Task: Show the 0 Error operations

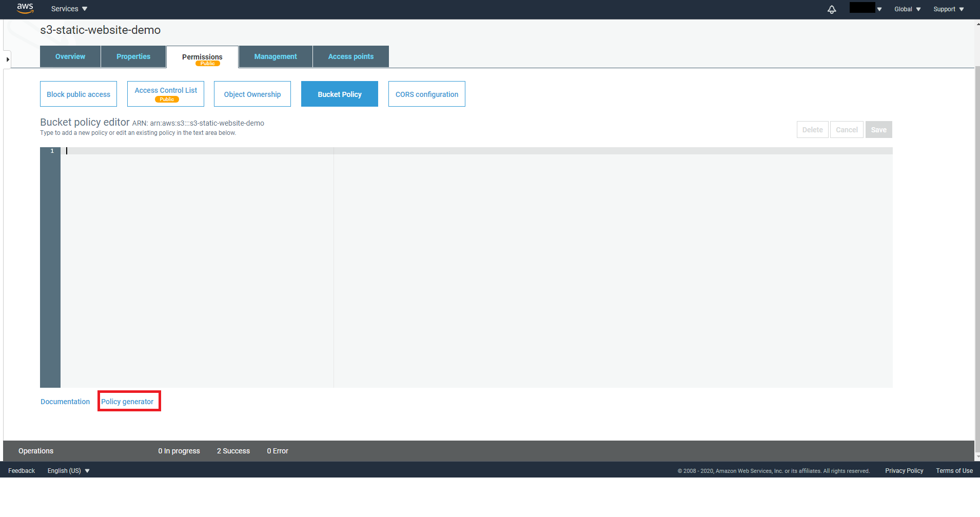Action: pyautogui.click(x=278, y=451)
